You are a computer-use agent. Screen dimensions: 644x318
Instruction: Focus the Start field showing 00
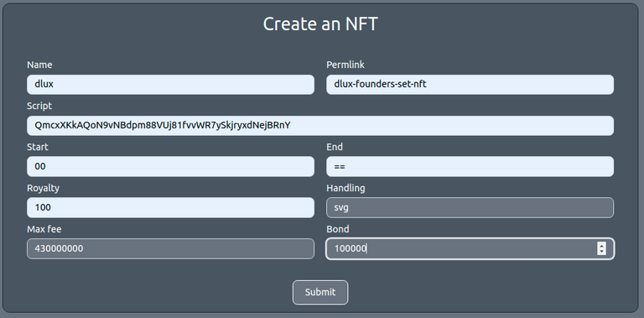point(170,166)
